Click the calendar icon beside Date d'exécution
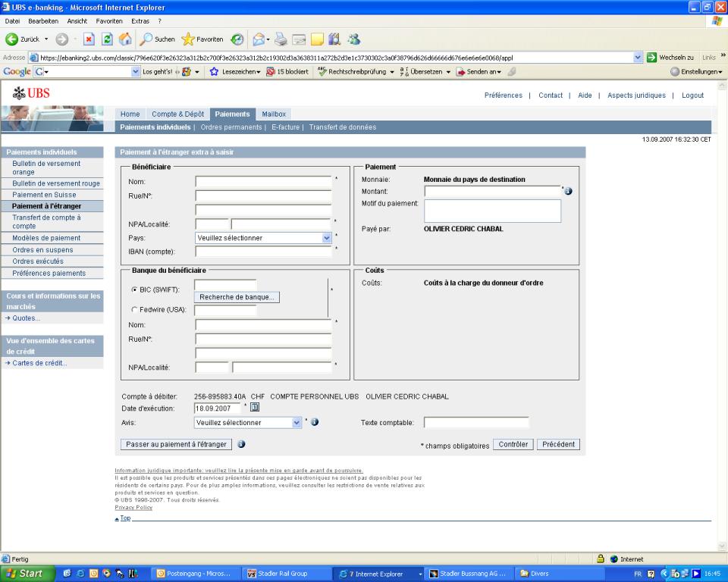This screenshot has width=728, height=582. click(255, 408)
